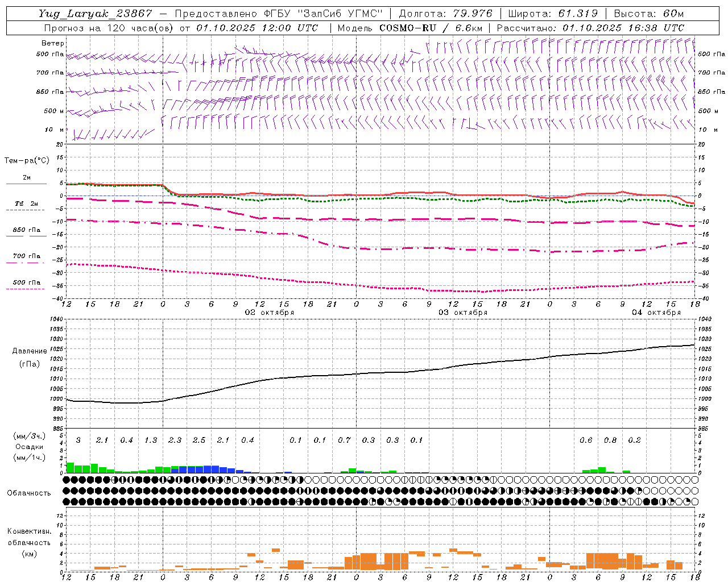The image size is (728, 582).
Task: Click the text Предоставлено ФГБУ "ЗапСиб УГМС"
Action: [279, 14]
